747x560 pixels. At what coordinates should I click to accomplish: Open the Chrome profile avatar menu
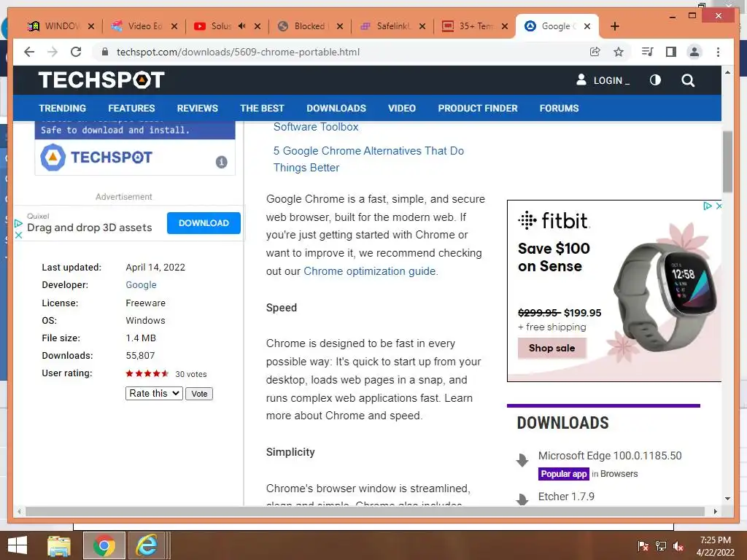[x=694, y=52]
